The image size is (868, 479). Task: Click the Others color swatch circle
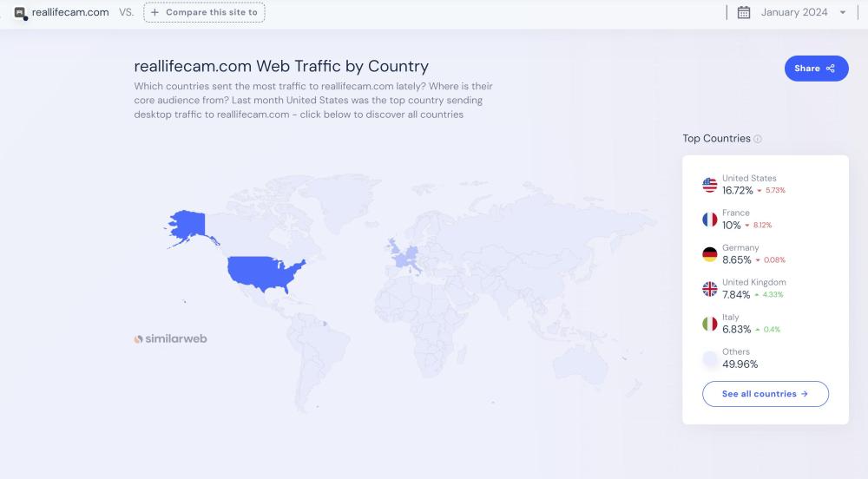pyautogui.click(x=710, y=358)
